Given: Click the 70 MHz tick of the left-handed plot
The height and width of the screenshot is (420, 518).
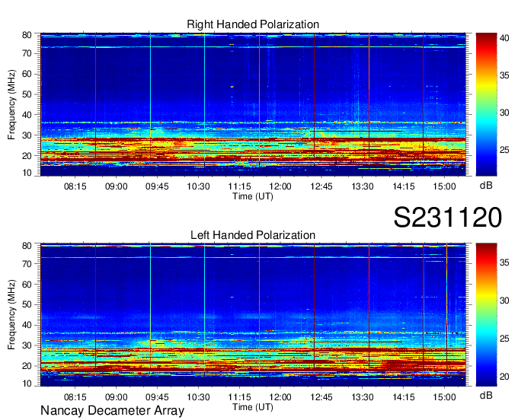Looking at the screenshot, I should click(27, 263).
